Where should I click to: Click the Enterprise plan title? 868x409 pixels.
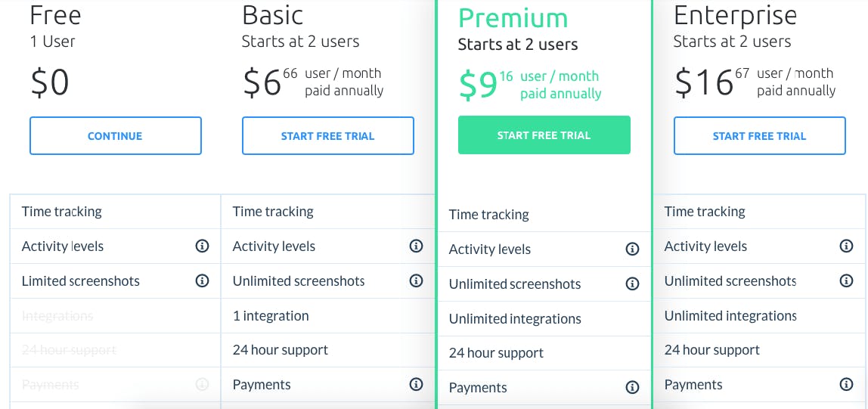735,15
